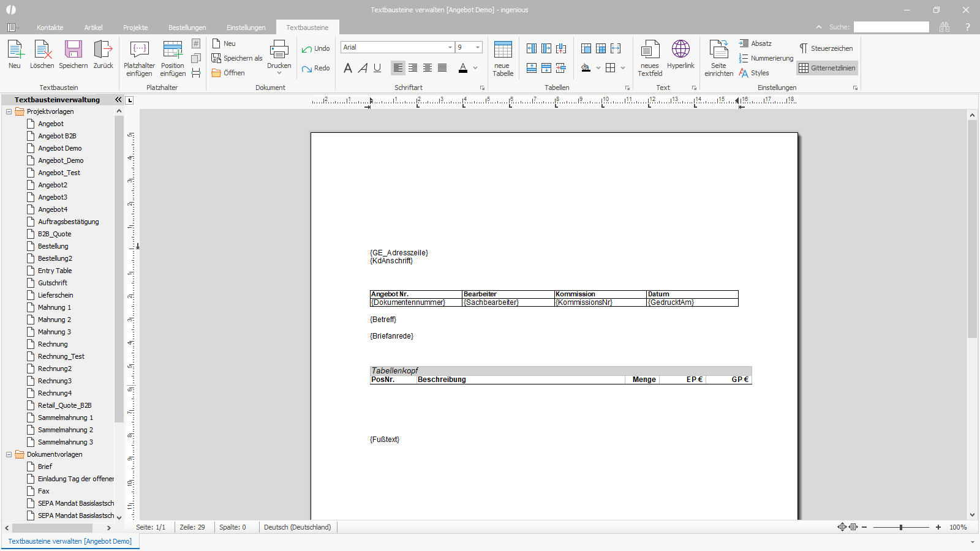
Task: Open the Drucken dropdown arrow
Action: (279, 73)
